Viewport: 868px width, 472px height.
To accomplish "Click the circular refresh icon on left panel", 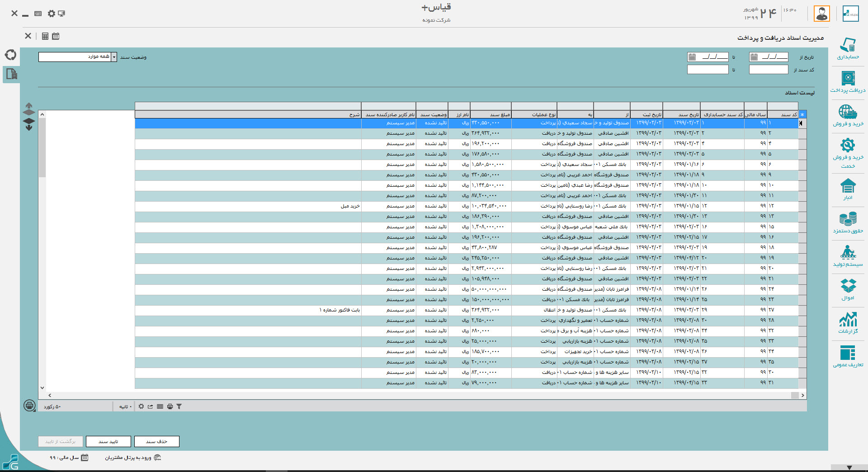I will 11,55.
